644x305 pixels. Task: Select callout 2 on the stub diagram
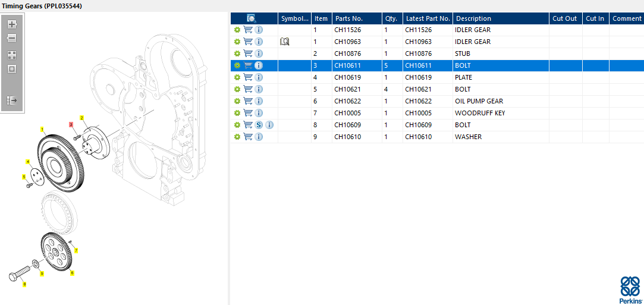coord(81,118)
